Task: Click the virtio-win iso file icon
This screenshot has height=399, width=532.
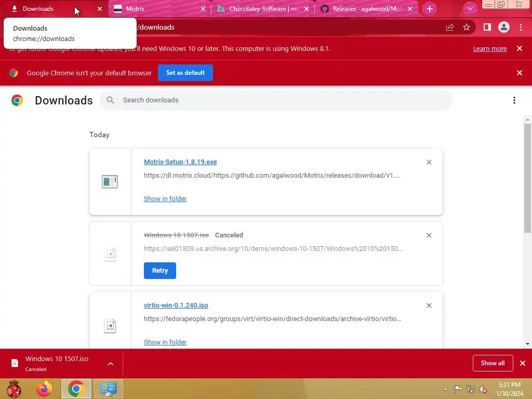Action: pos(110,326)
